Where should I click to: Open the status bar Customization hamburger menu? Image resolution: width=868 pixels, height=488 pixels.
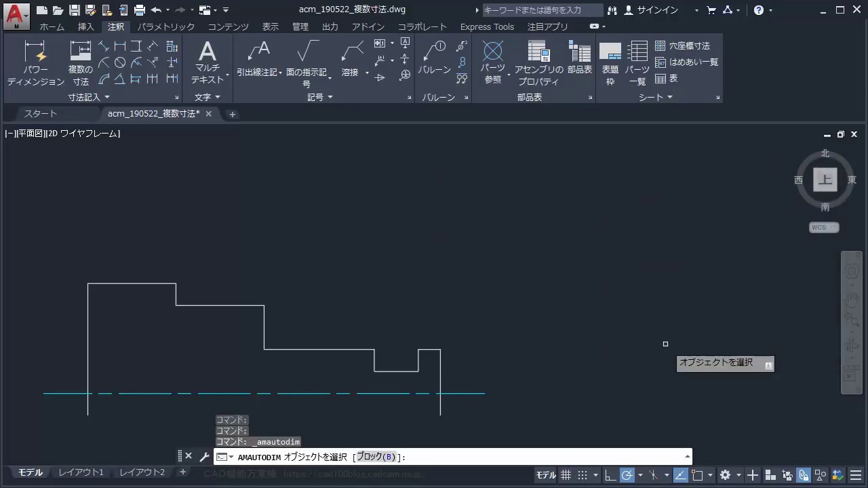pyautogui.click(x=857, y=475)
